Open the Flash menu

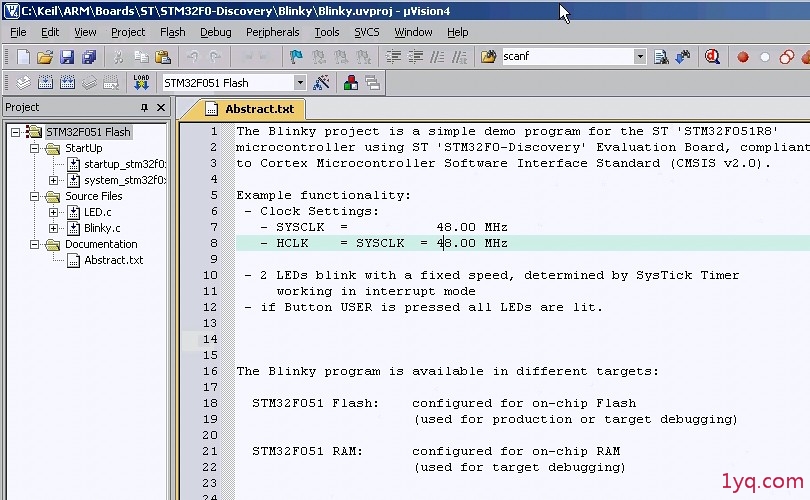(x=173, y=32)
